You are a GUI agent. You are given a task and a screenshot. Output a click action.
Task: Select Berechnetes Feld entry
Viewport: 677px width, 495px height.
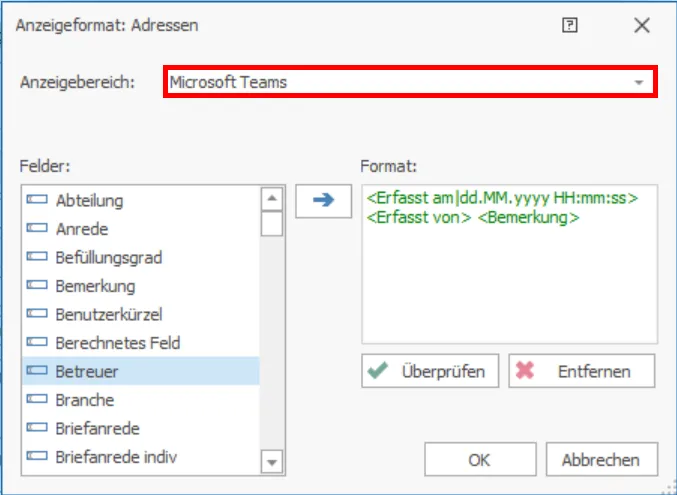click(141, 343)
